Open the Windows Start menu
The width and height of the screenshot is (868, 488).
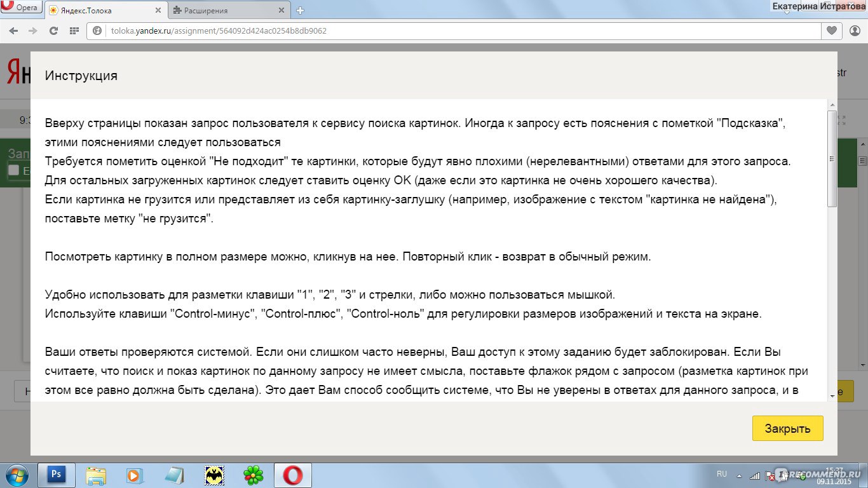17,475
